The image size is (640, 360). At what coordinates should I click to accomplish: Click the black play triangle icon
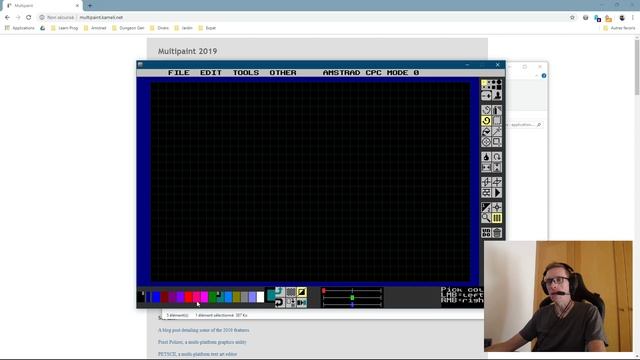(497, 193)
